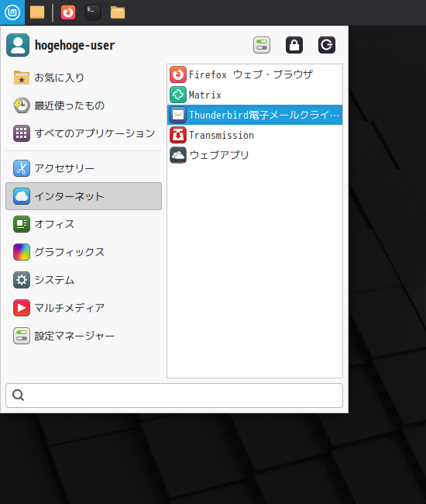426x504 pixels.
Task: Open the Linux Mint menu button
Action: click(x=12, y=12)
